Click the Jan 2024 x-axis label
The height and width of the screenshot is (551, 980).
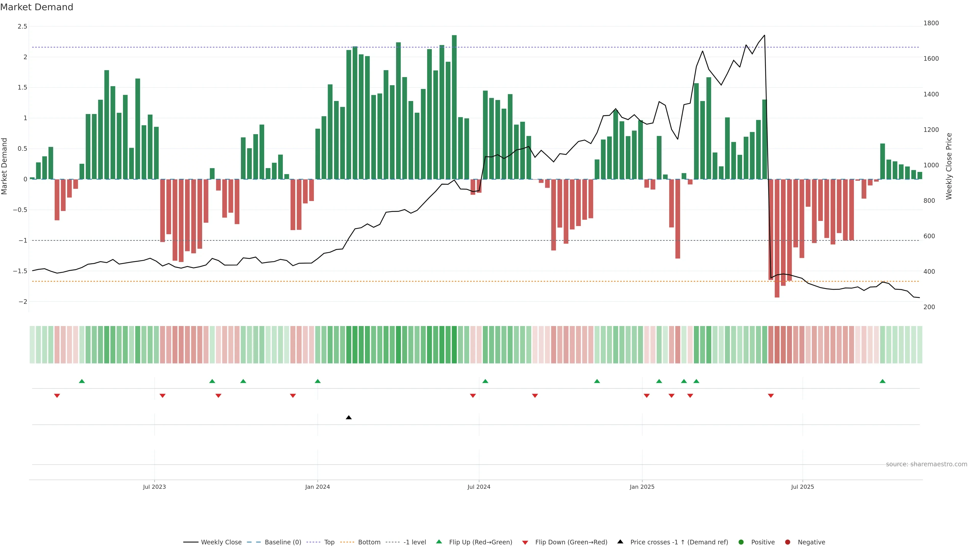(x=317, y=487)
